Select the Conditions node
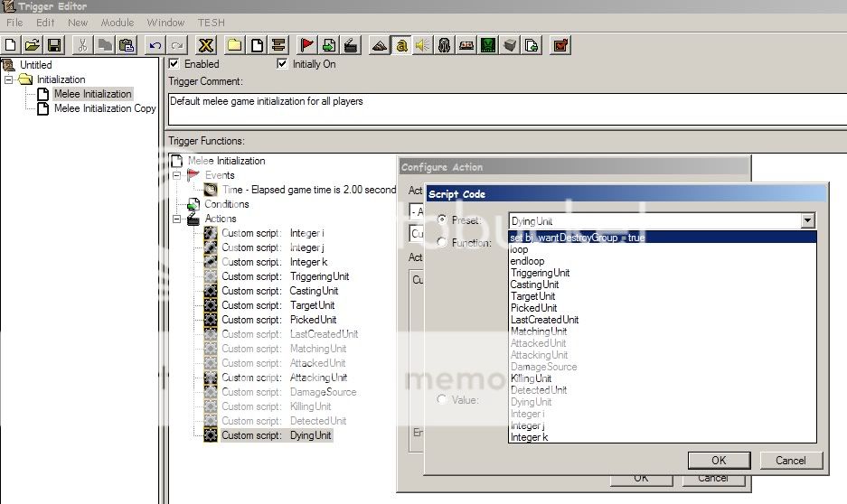The width and height of the screenshot is (847, 504). coord(226,204)
